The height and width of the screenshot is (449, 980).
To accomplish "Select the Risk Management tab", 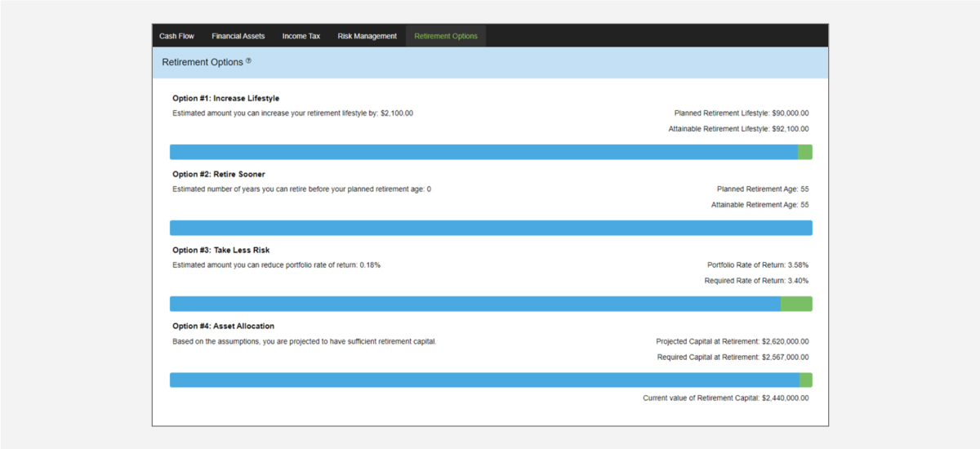I will click(x=367, y=36).
